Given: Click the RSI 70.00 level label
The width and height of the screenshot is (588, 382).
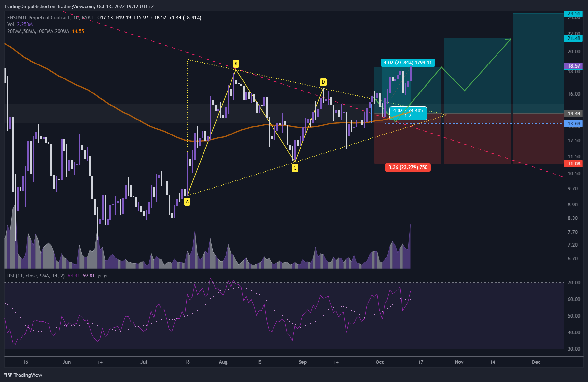Looking at the screenshot, I should (x=574, y=283).
